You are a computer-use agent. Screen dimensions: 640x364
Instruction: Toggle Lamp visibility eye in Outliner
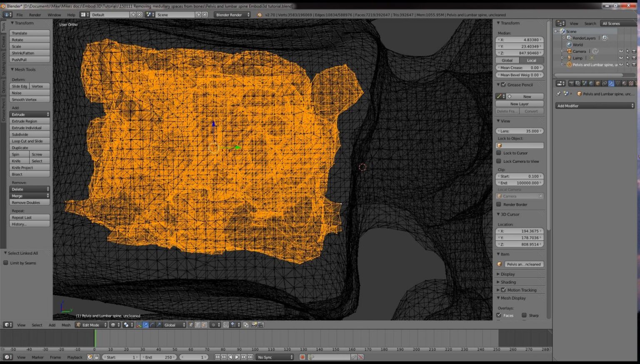621,58
